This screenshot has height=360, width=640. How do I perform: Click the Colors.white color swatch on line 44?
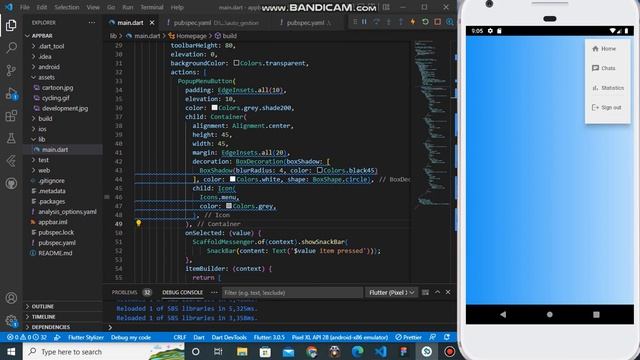pos(233,179)
